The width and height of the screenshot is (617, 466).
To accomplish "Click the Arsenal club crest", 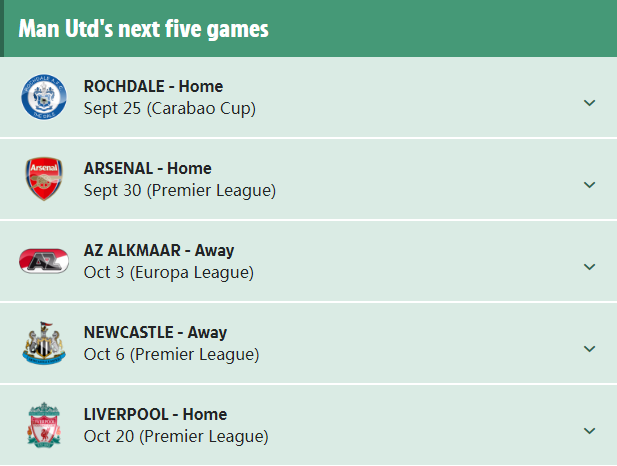I will 43,179.
